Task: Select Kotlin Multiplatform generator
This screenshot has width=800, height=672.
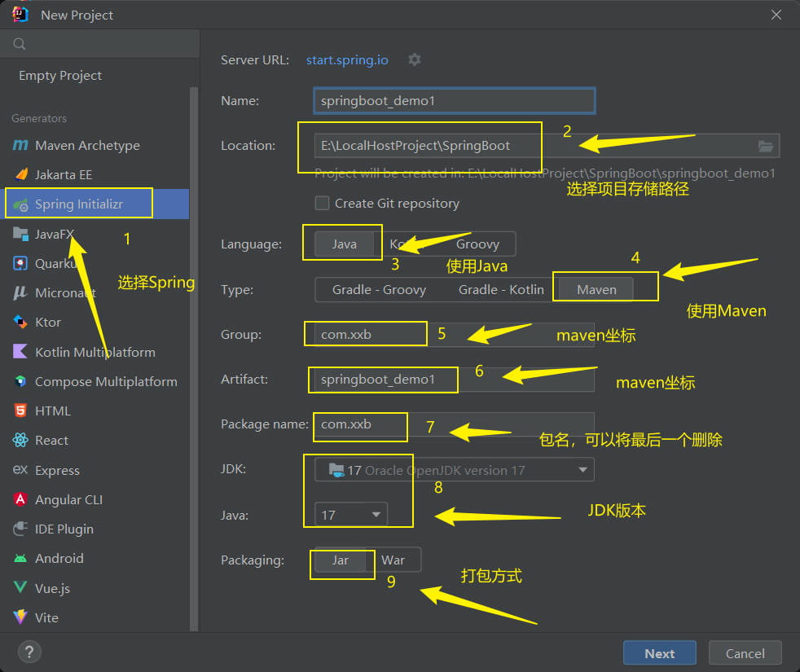Action: [x=95, y=352]
